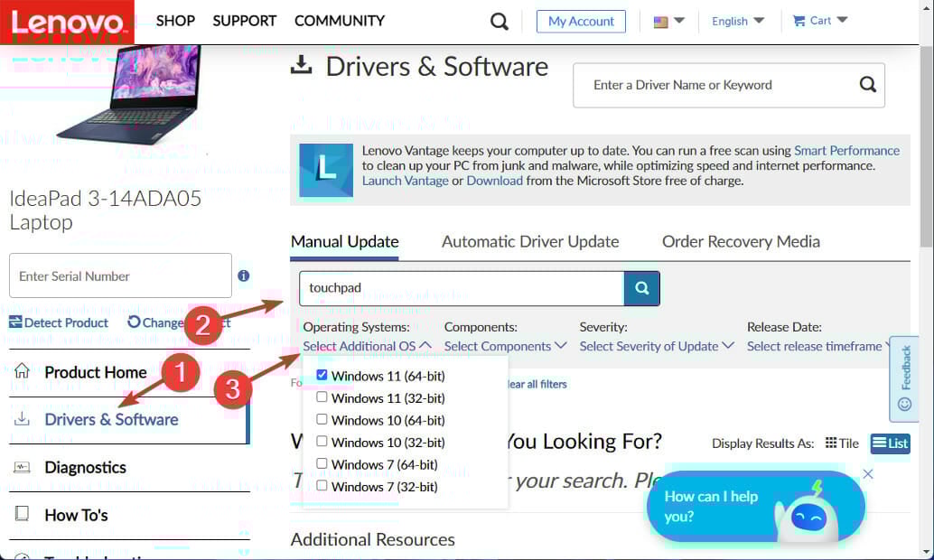Check the Windows 10 (32-bit) box
Viewport: 934px width, 560px height.
pos(322,441)
